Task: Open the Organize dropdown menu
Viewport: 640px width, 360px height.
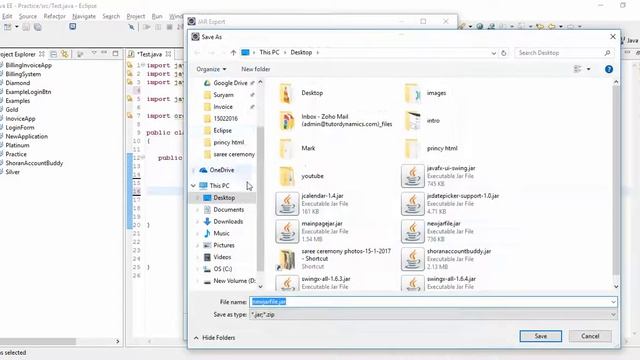Action: (x=211, y=69)
